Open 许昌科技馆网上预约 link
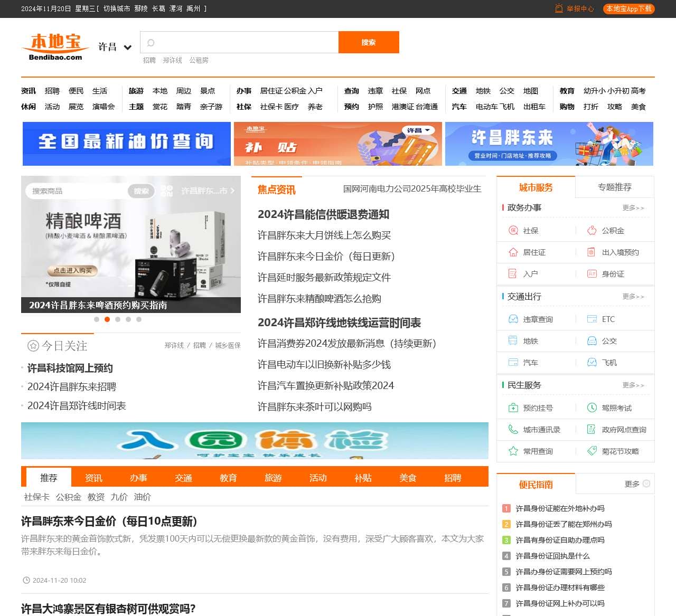The height and width of the screenshot is (616, 676). pyautogui.click(x=70, y=368)
